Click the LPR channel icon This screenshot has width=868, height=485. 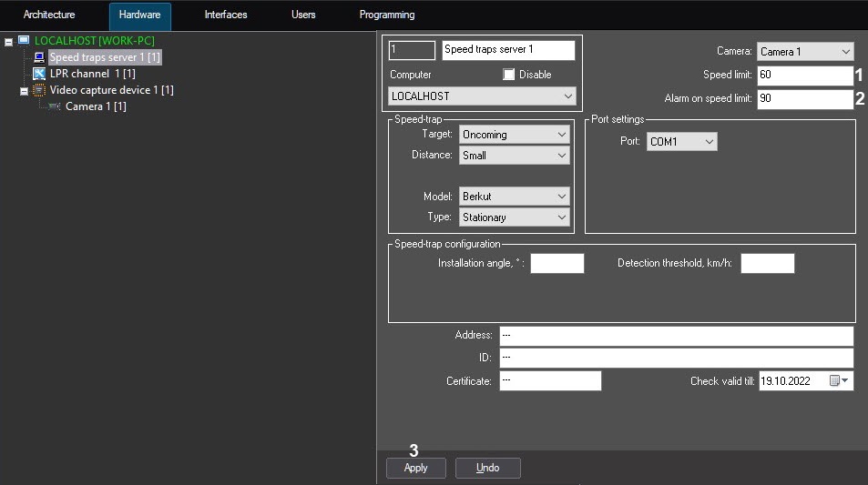pos(39,74)
